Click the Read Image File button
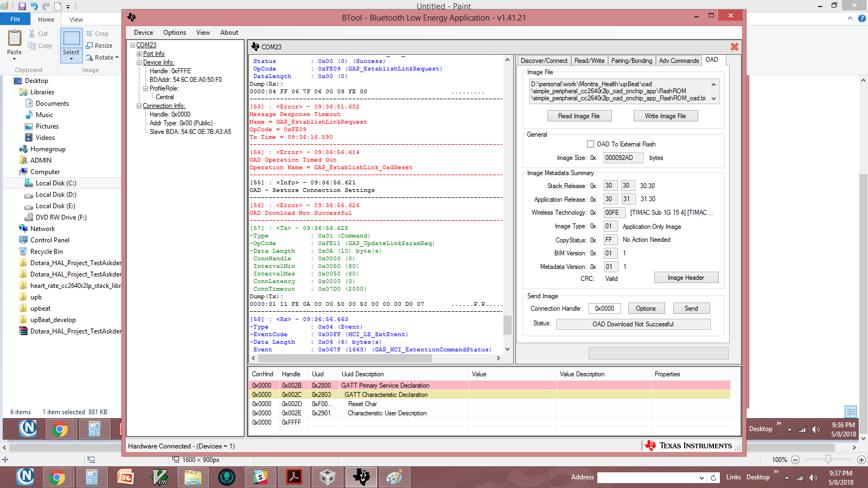The image size is (868, 488). [x=579, y=116]
